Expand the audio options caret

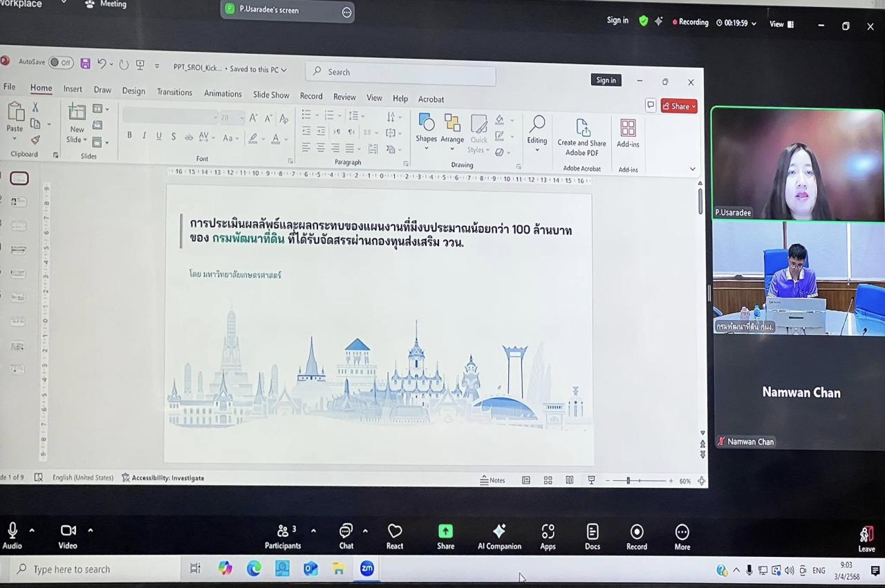pyautogui.click(x=32, y=531)
